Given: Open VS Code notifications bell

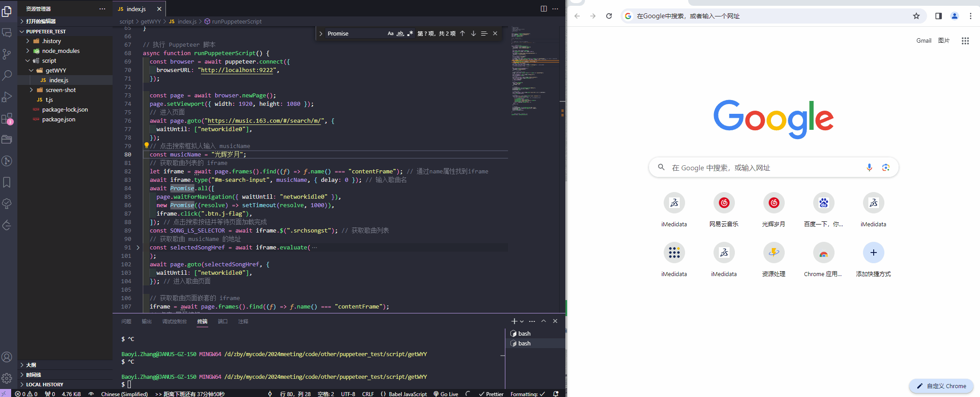Looking at the screenshot, I should 556,393.
